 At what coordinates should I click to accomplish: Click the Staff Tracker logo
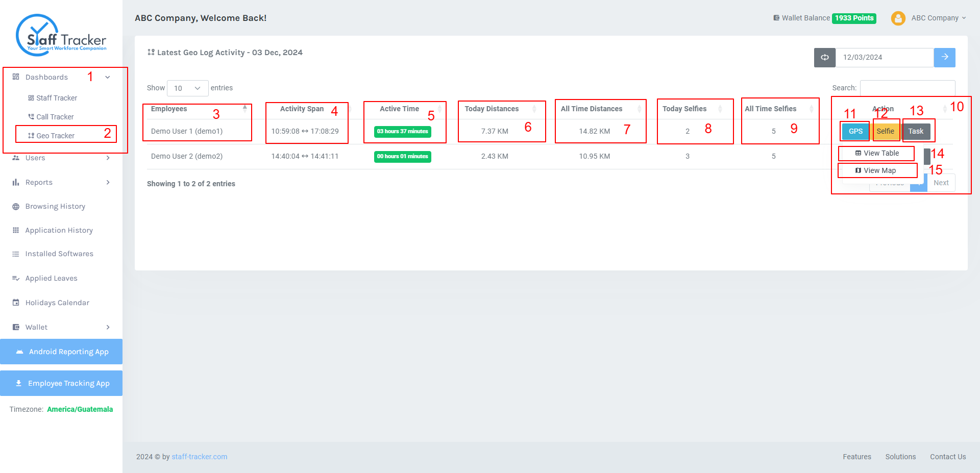(x=62, y=35)
